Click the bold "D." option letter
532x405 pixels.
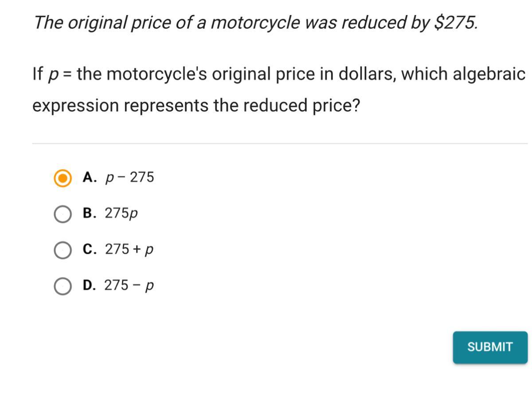(90, 285)
